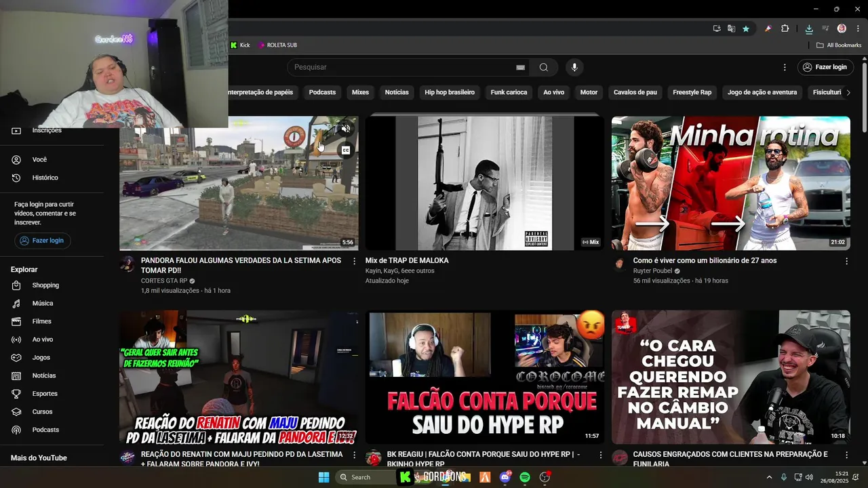The image size is (868, 488).
Task: Unmute the previewing Pandora video
Action: pyautogui.click(x=345, y=128)
